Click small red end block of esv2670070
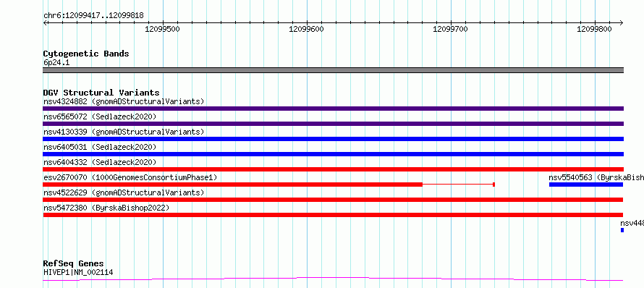This screenshot has height=288, width=644. pyautogui.click(x=493, y=185)
